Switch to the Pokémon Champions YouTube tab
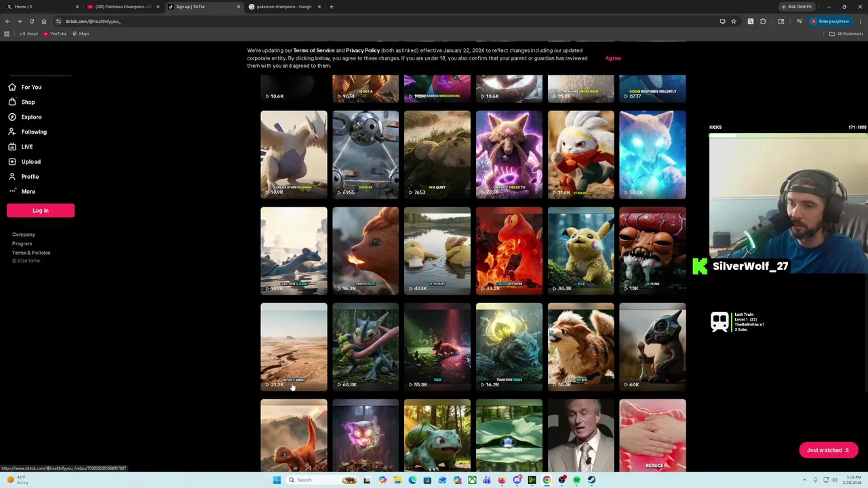The width and height of the screenshot is (868, 488). point(122,7)
